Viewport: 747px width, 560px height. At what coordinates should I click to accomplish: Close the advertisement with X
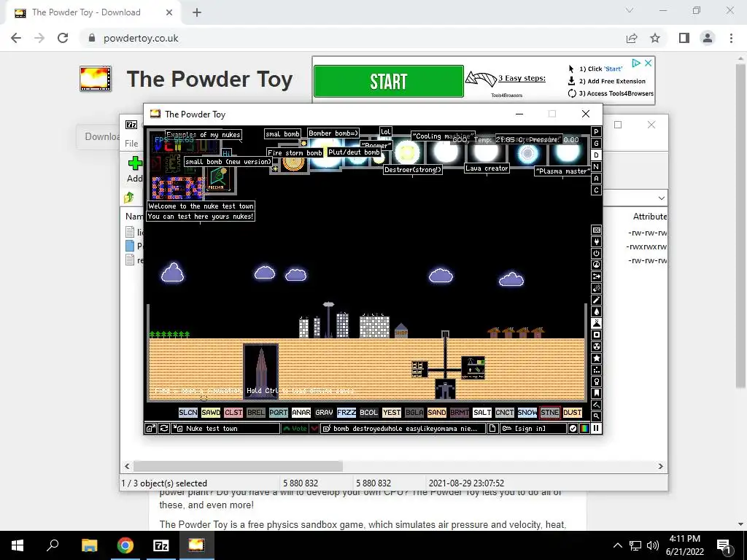tap(648, 63)
